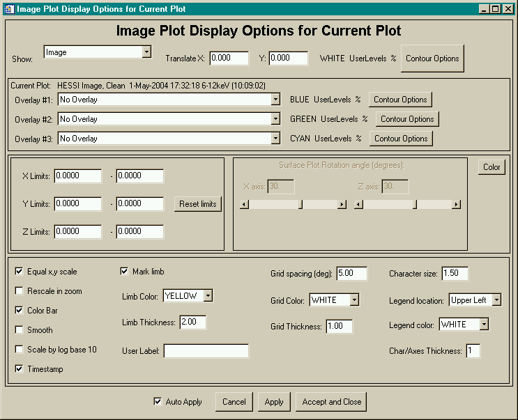Click the window title bar application icon
Image resolution: width=518 pixels, height=420 pixels.
point(9,8)
